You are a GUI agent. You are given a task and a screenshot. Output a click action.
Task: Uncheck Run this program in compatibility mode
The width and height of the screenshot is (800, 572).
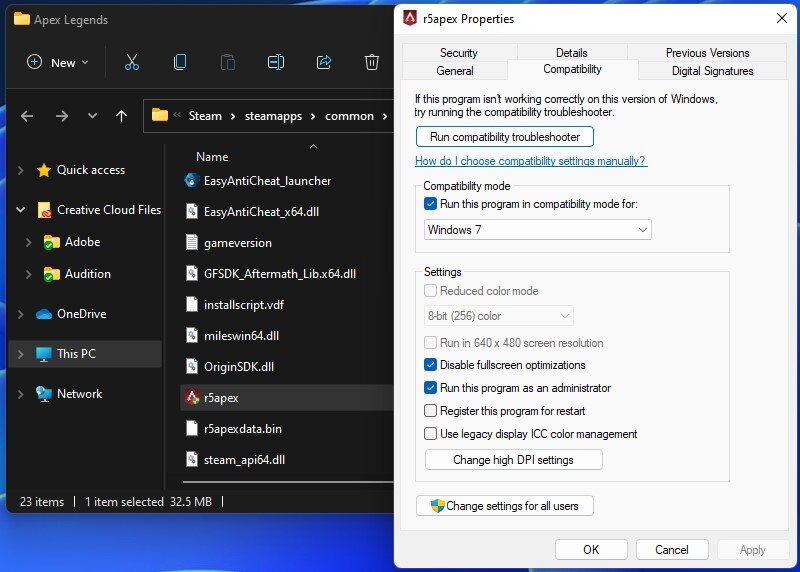430,204
